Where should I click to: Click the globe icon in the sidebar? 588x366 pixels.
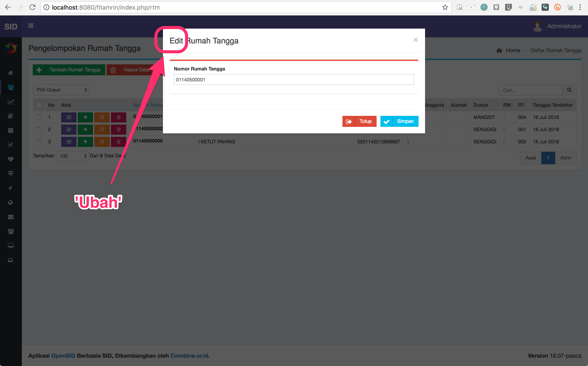coord(11,203)
